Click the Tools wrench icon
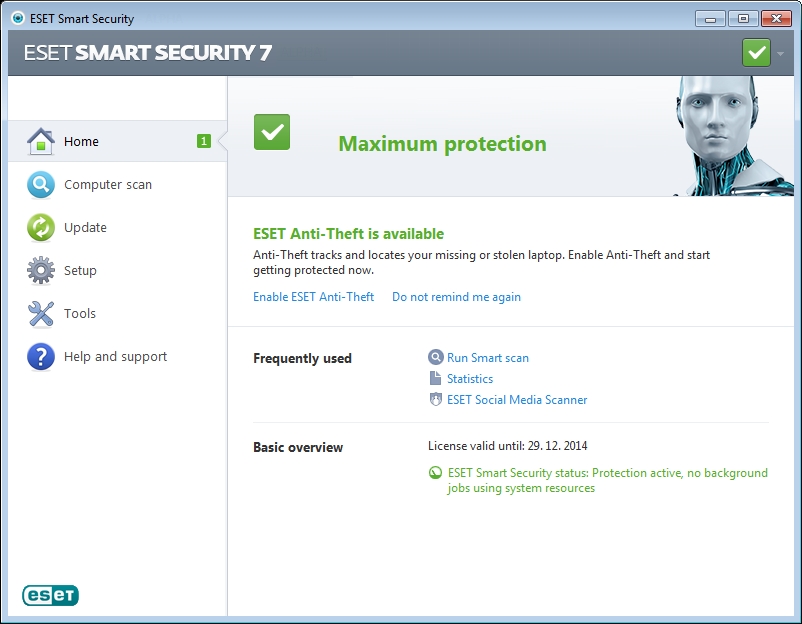The width and height of the screenshot is (802, 624). [40, 314]
